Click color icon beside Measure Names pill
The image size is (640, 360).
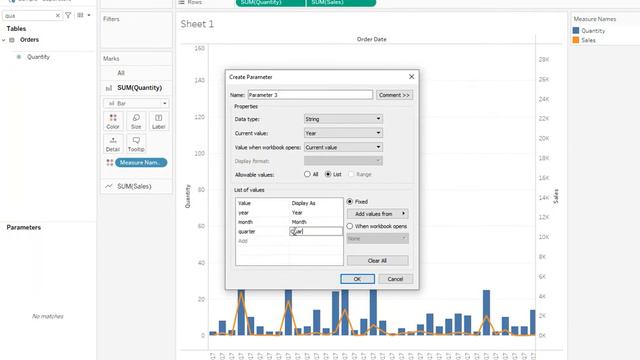click(109, 162)
